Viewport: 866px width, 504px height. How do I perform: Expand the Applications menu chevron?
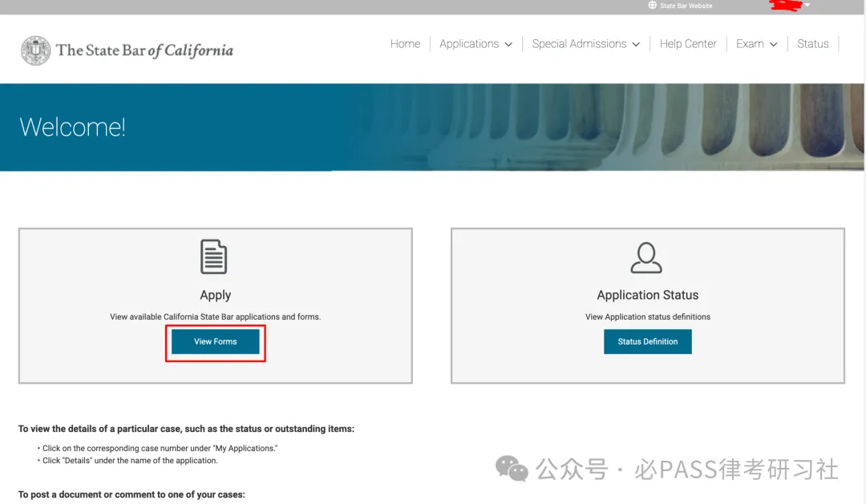click(x=508, y=44)
